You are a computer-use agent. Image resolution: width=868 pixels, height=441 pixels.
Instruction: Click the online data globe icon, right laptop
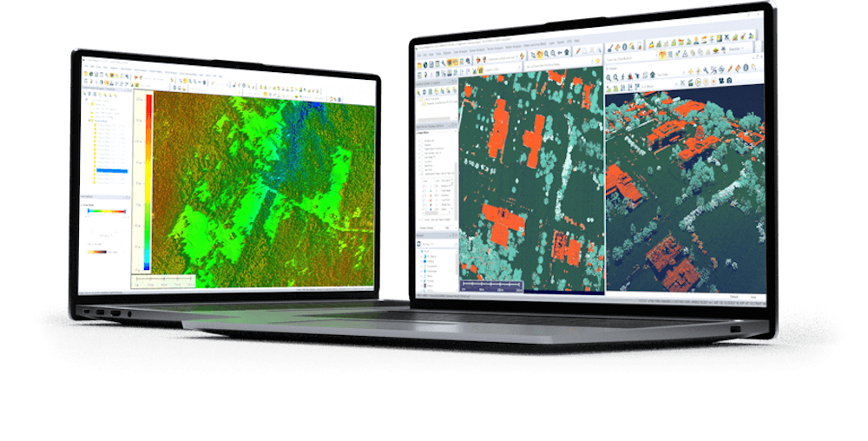point(425,65)
